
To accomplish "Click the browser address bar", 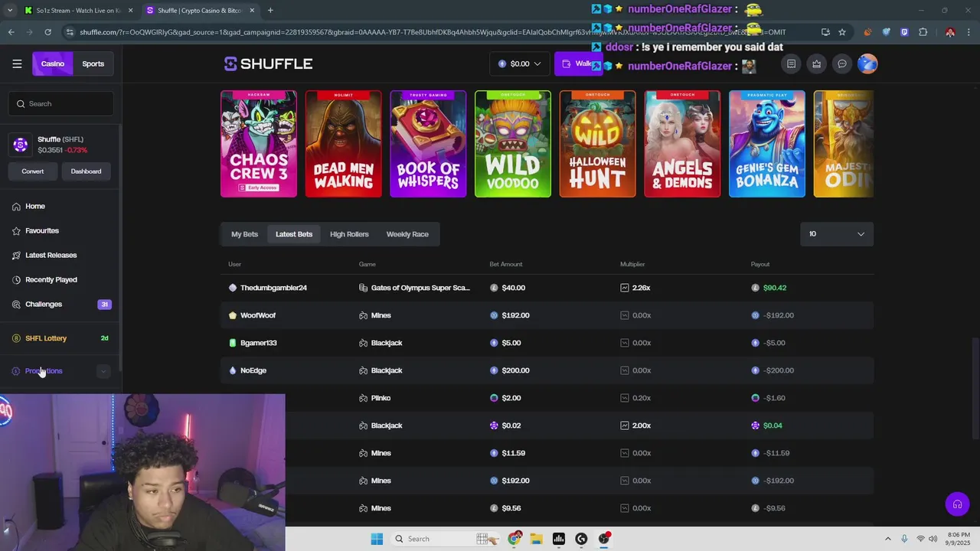I will point(433,32).
